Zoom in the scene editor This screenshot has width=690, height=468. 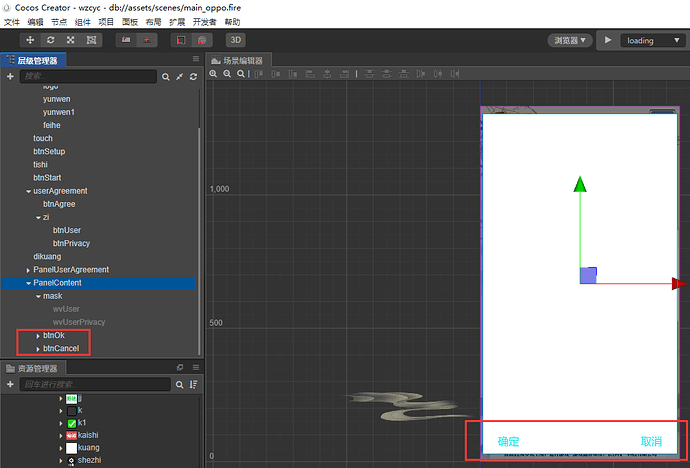coord(213,74)
